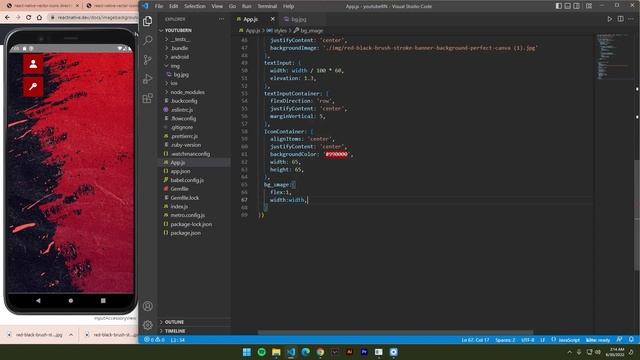Open Manage gear in VS Code
This screenshot has height=360, width=640.
[x=148, y=325]
